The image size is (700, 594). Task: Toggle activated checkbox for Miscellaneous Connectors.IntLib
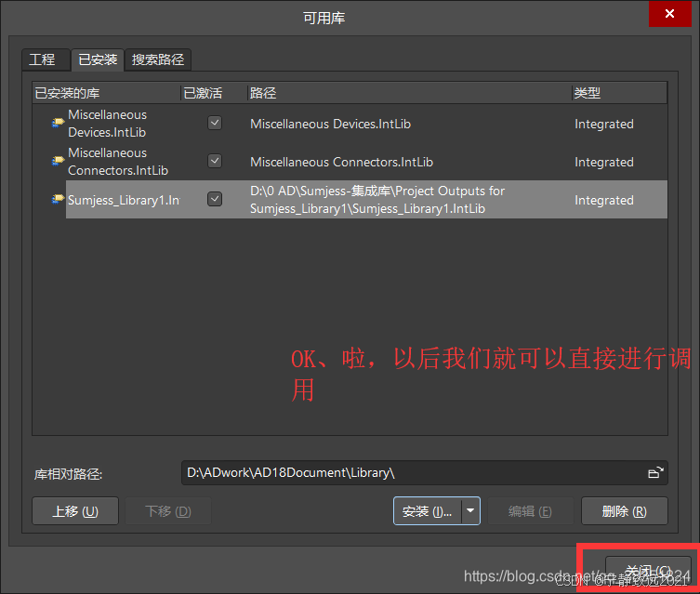pyautogui.click(x=215, y=161)
